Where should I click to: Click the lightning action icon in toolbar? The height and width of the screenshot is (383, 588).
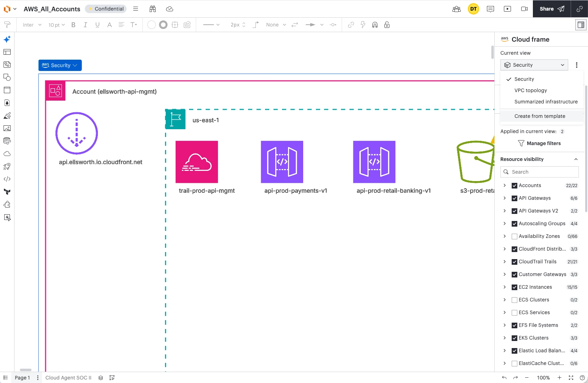coord(363,25)
